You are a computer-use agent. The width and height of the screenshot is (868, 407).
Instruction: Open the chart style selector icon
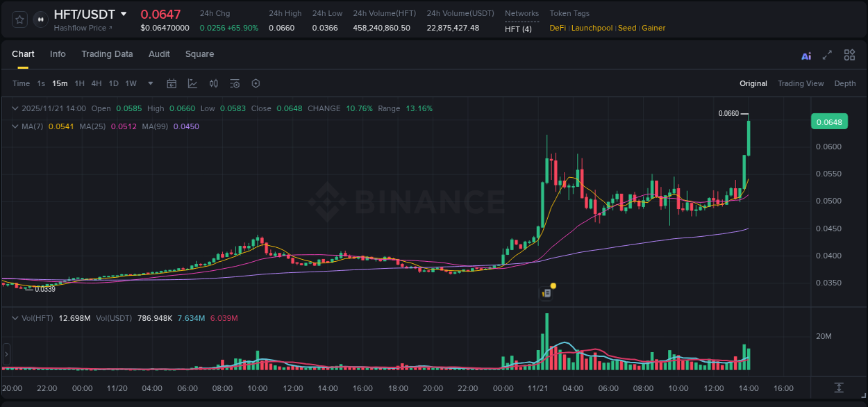tap(191, 83)
